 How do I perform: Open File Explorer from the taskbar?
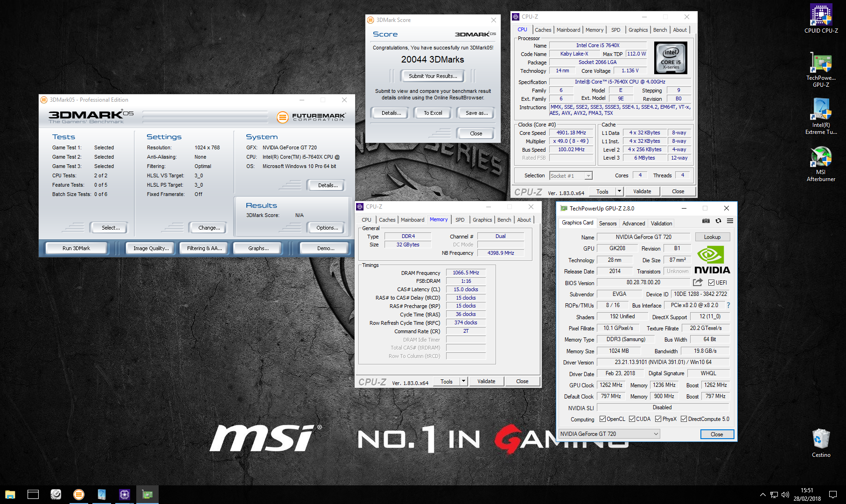coord(10,495)
